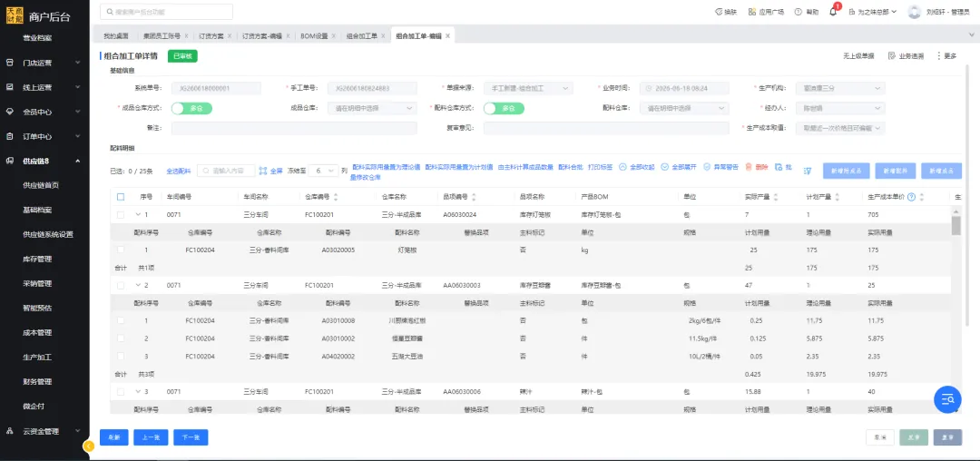Check the select-all checkbox in table header
Screen dimensions: 980x461
coord(121,197)
